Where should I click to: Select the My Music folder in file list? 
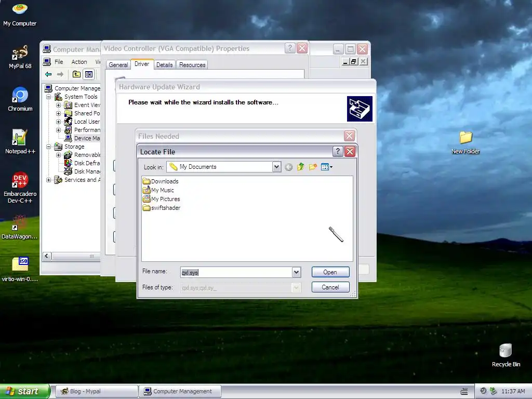pos(158,190)
